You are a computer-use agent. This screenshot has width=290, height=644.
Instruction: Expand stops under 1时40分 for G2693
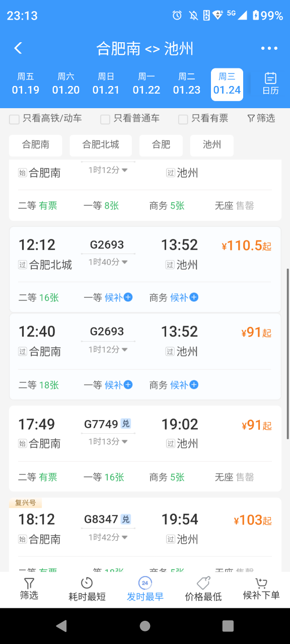coord(125,262)
